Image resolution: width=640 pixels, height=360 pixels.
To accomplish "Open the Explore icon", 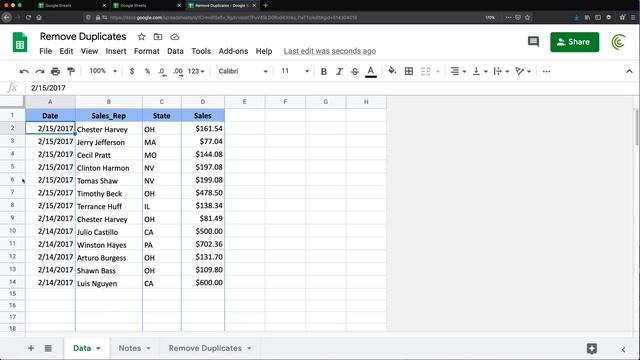I will pyautogui.click(x=592, y=348).
